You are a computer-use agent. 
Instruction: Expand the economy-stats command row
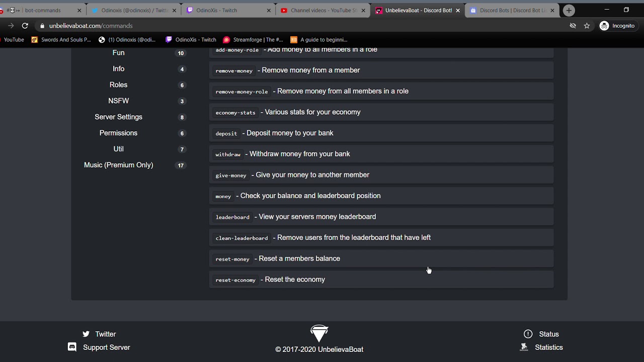381,112
